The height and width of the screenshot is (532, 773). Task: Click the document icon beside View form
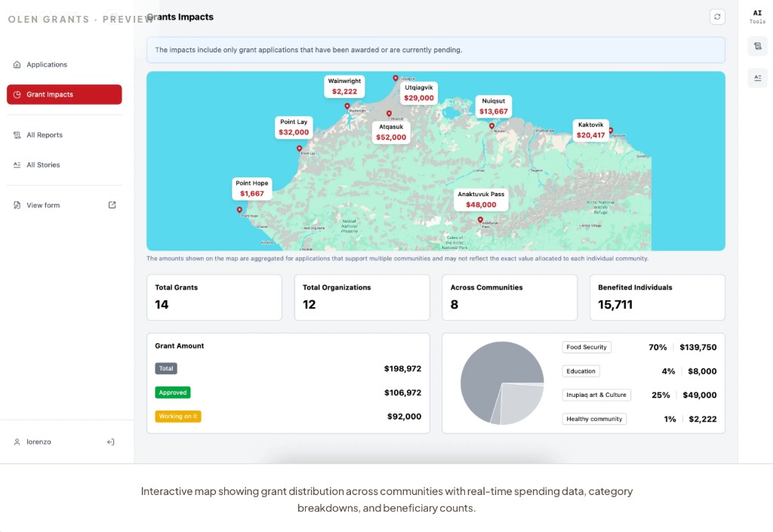tap(17, 205)
